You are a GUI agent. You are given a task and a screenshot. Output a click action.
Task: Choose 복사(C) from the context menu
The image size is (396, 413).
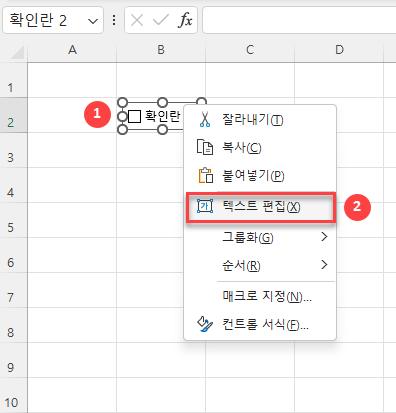(x=260, y=147)
